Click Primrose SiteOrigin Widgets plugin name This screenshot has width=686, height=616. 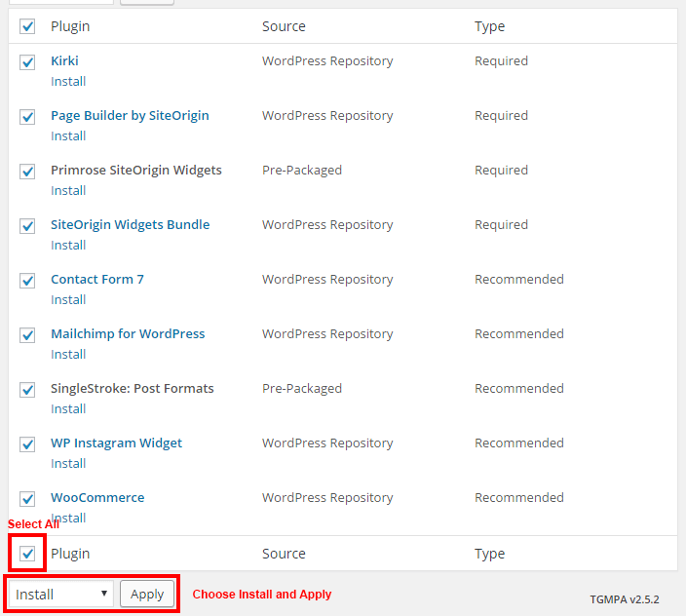[136, 171]
